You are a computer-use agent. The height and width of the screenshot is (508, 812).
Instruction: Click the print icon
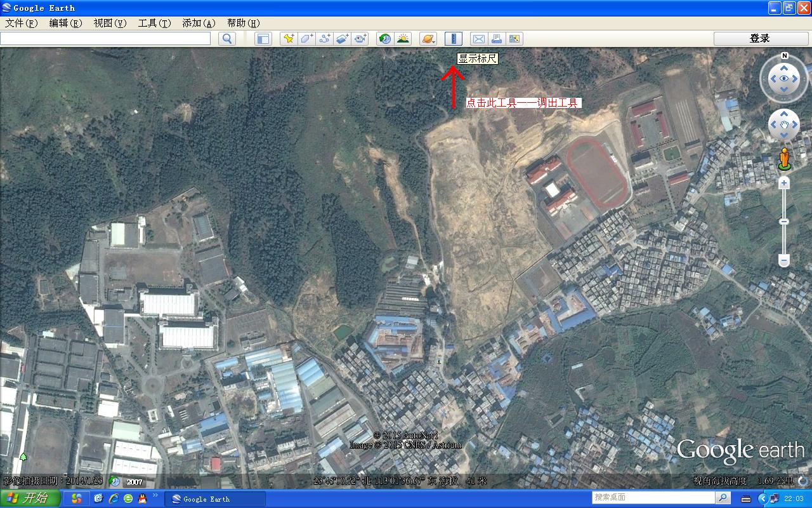pos(497,39)
